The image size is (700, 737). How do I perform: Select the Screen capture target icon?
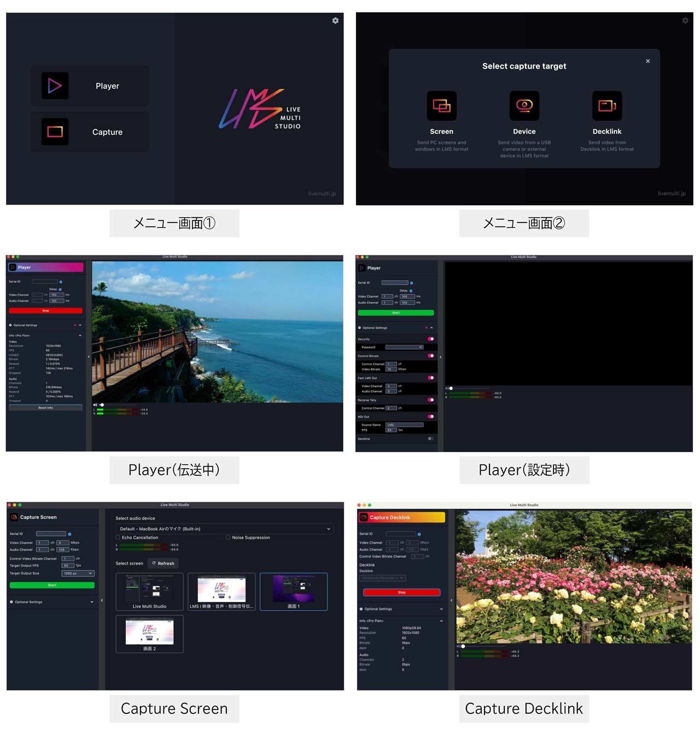tap(441, 106)
